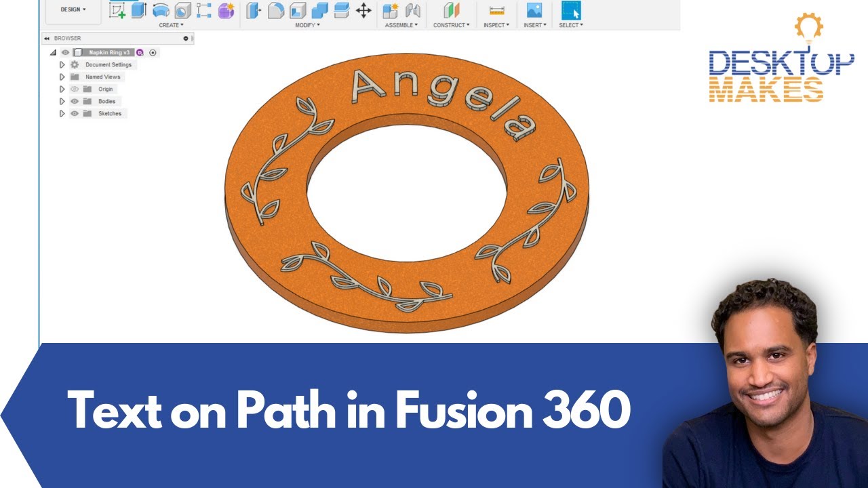The image size is (868, 488).
Task: Select the Offset Face tool icon
Action: click(342, 10)
